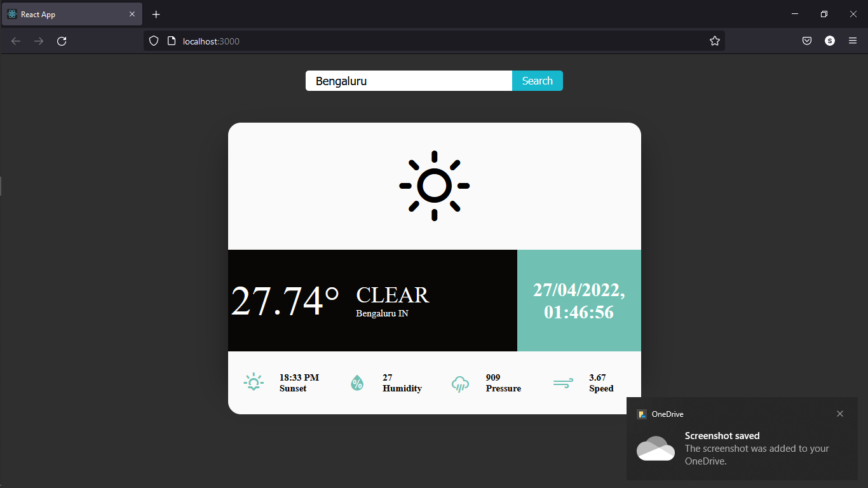
Task: Select the sunset icon above 18:33 PM
Action: [254, 383]
